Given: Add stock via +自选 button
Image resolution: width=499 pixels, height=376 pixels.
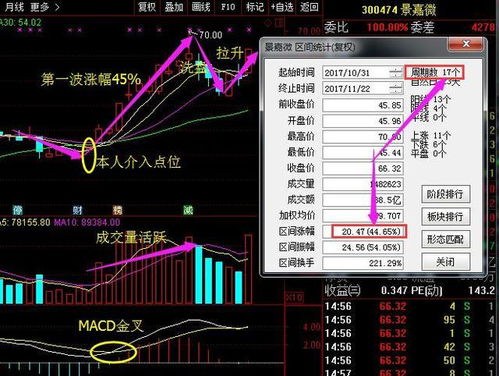Looking at the screenshot, I should pyautogui.click(x=282, y=7).
